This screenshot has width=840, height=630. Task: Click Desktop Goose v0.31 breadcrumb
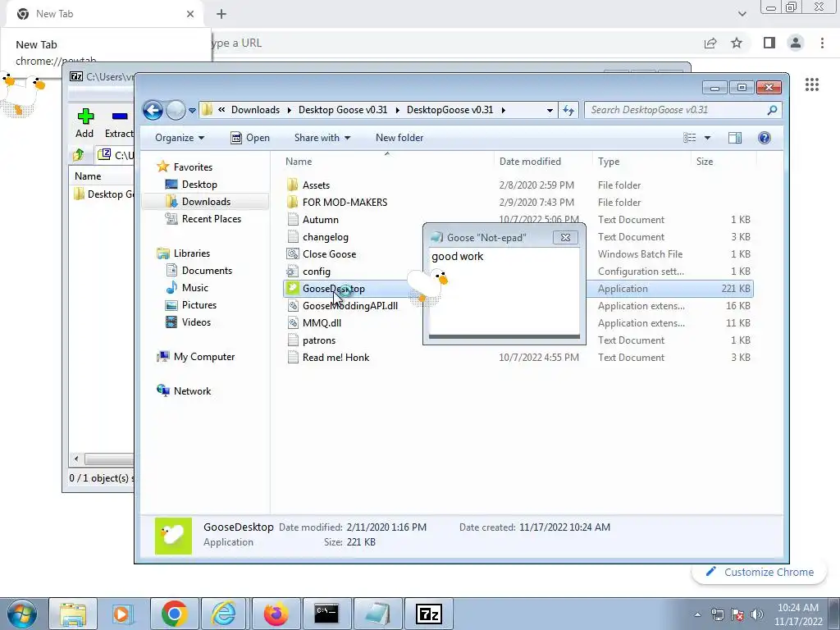pyautogui.click(x=343, y=110)
